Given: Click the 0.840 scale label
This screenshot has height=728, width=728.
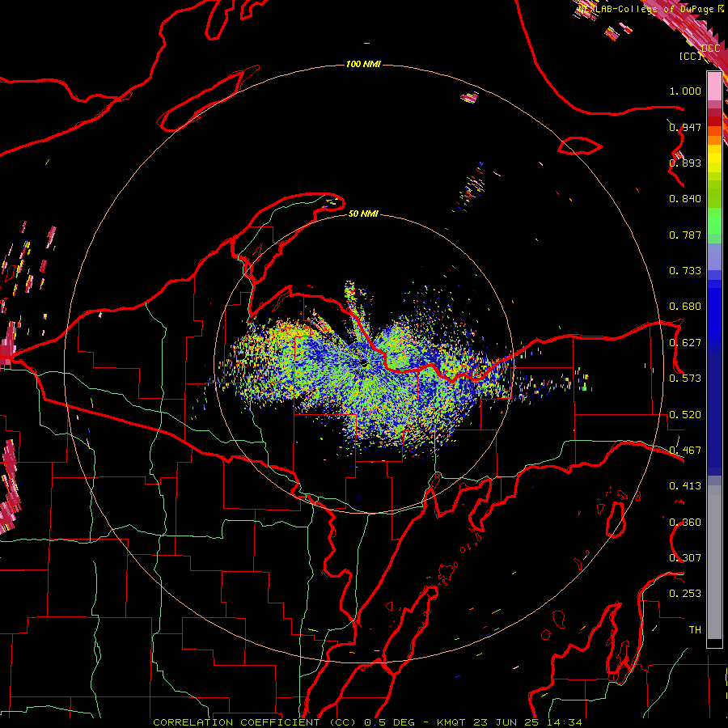Looking at the screenshot, I should [685, 199].
